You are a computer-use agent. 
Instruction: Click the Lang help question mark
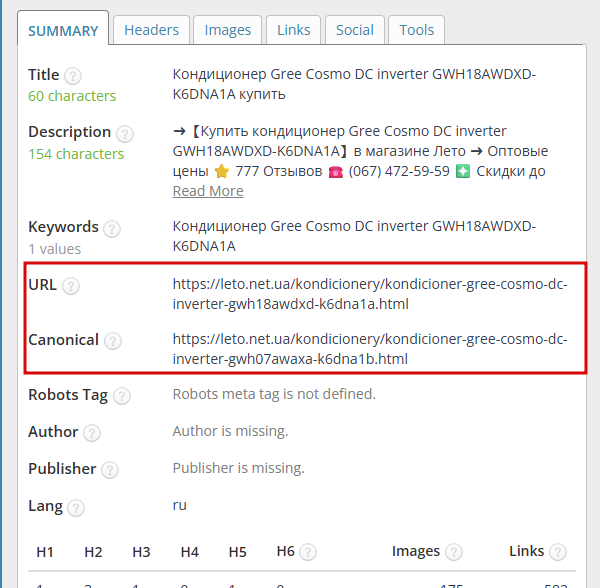(76, 508)
